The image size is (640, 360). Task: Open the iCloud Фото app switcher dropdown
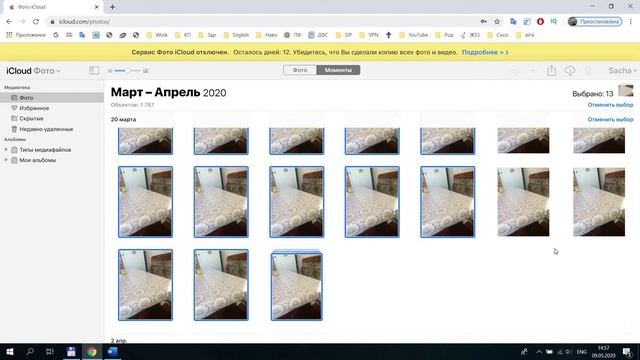click(x=33, y=71)
